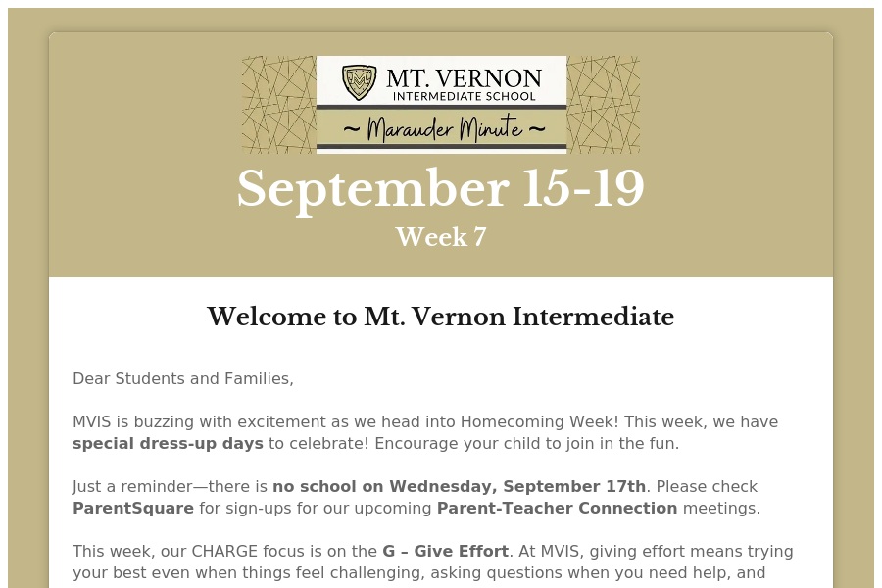The height and width of the screenshot is (588, 882).
Task: Select the September 15-19 heading
Action: 441,188
